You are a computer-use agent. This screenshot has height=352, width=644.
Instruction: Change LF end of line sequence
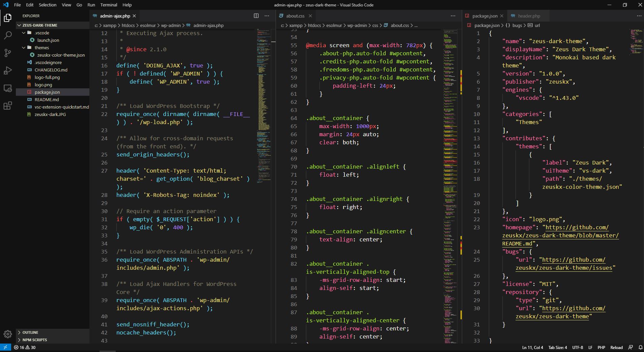(590, 347)
